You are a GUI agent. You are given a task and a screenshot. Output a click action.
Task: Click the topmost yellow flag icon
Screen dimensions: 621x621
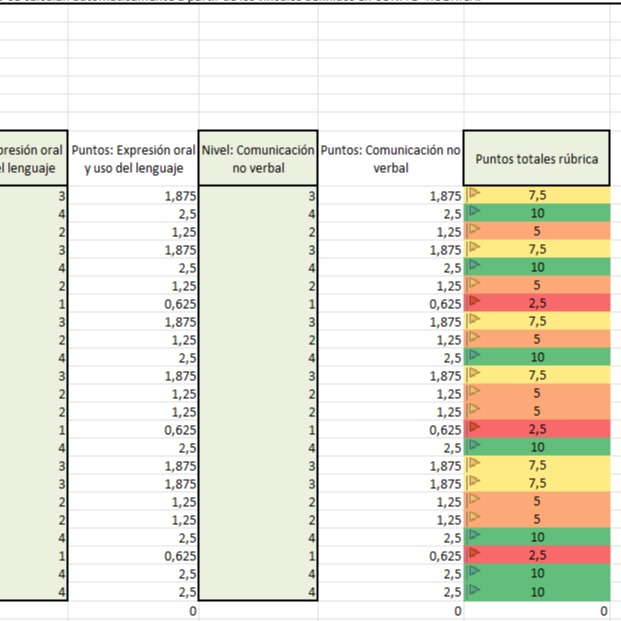pos(474,195)
